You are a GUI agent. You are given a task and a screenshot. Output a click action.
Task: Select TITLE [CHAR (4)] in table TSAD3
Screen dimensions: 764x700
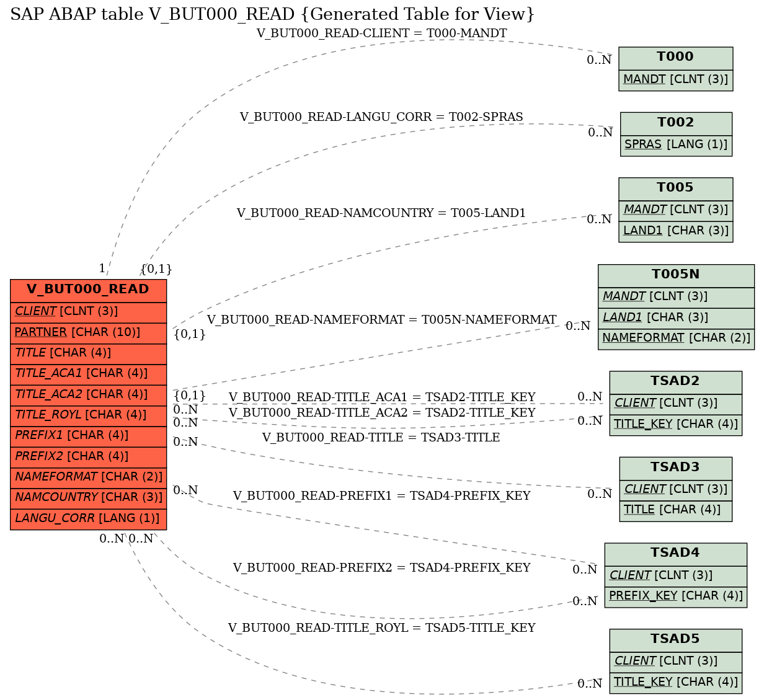(676, 510)
